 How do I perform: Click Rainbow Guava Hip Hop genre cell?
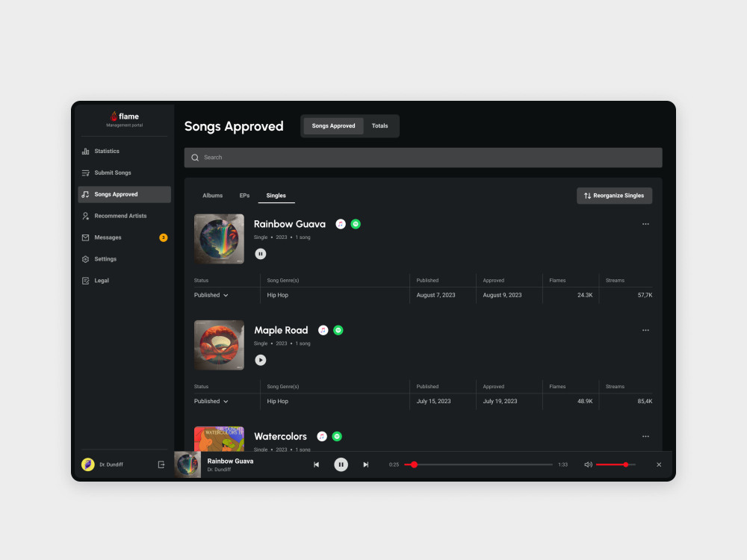(x=278, y=295)
